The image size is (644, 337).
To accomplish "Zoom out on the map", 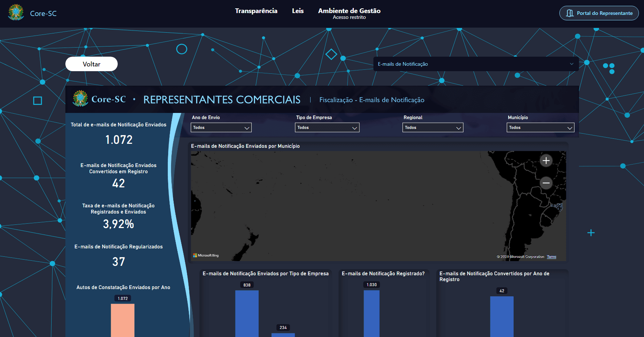I will coord(546,183).
